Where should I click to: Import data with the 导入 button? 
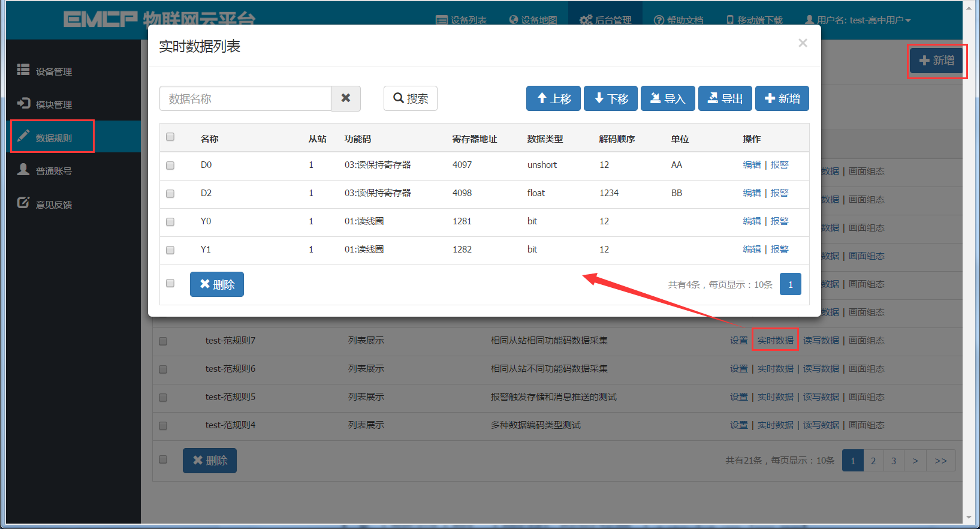[x=668, y=98]
